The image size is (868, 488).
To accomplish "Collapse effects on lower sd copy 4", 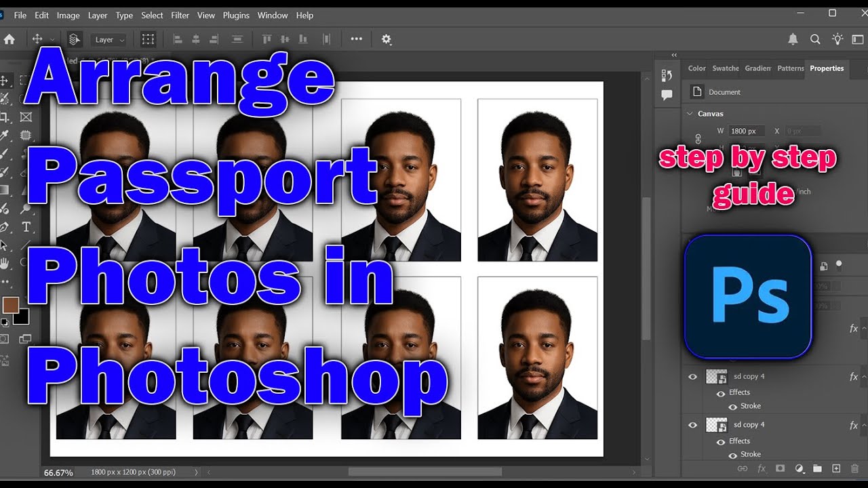I will pyautogui.click(x=863, y=426).
